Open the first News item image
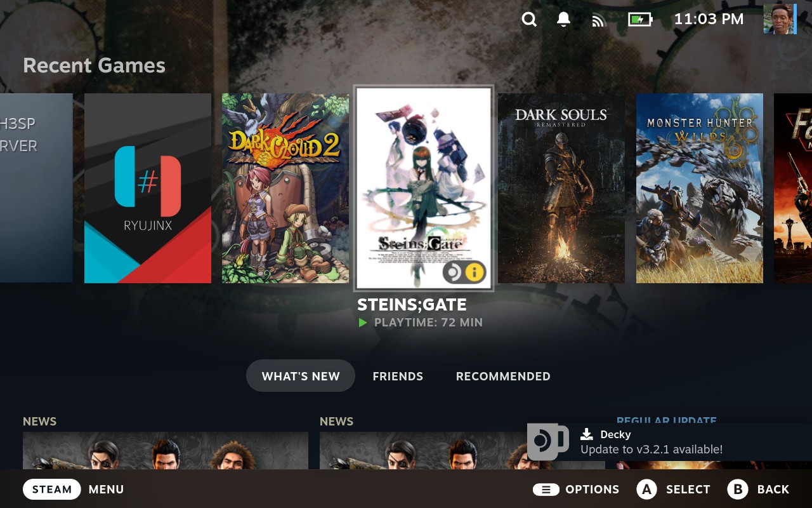 pos(166,451)
